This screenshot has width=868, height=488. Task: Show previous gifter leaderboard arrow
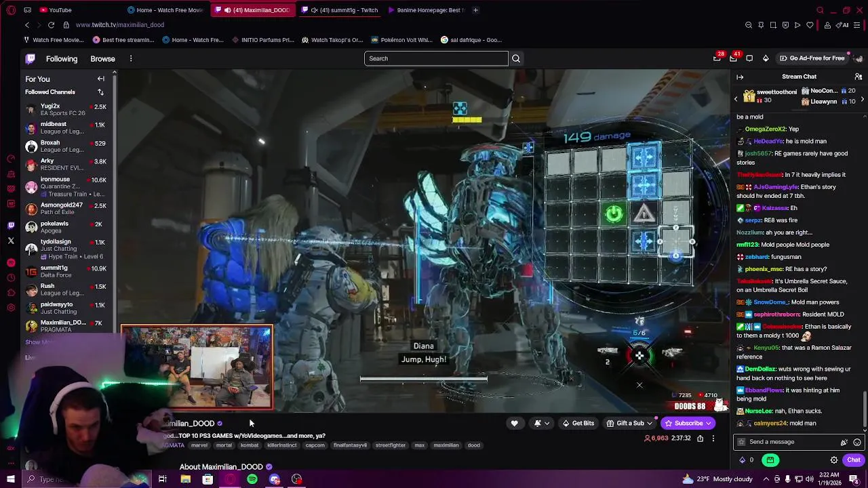(736, 99)
